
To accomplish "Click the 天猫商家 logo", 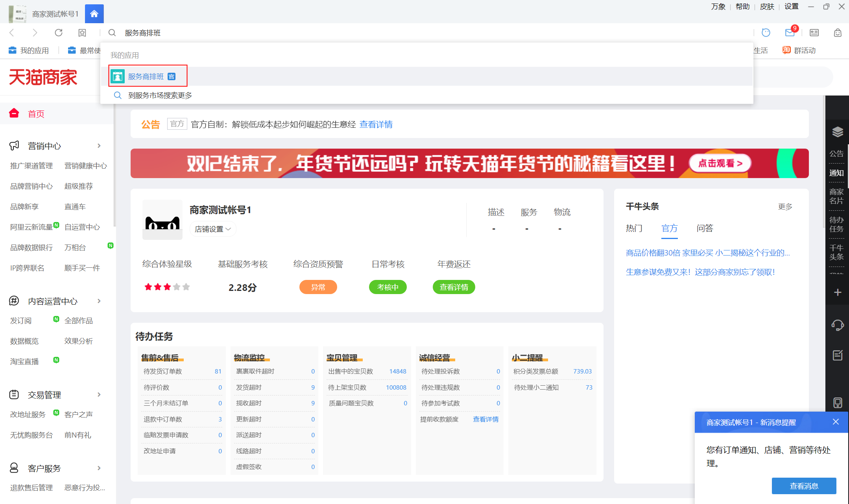I will tap(43, 77).
